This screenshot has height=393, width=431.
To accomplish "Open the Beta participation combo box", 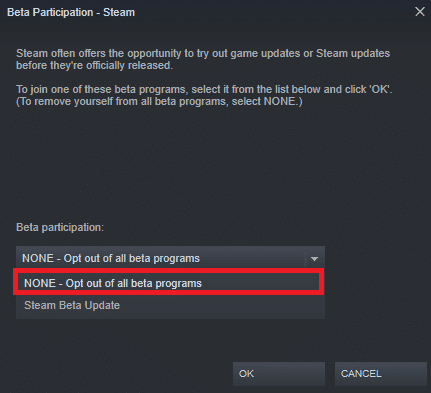I will [x=170, y=258].
